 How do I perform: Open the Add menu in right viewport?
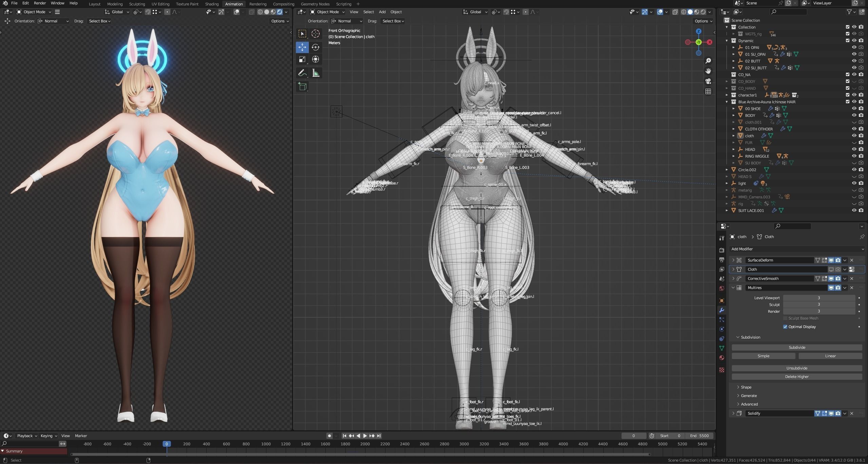click(382, 12)
